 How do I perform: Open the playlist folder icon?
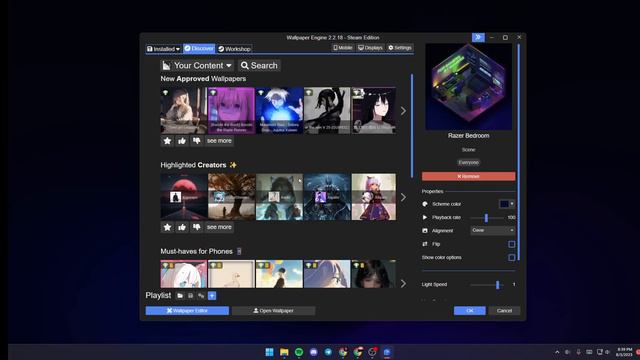(x=180, y=296)
